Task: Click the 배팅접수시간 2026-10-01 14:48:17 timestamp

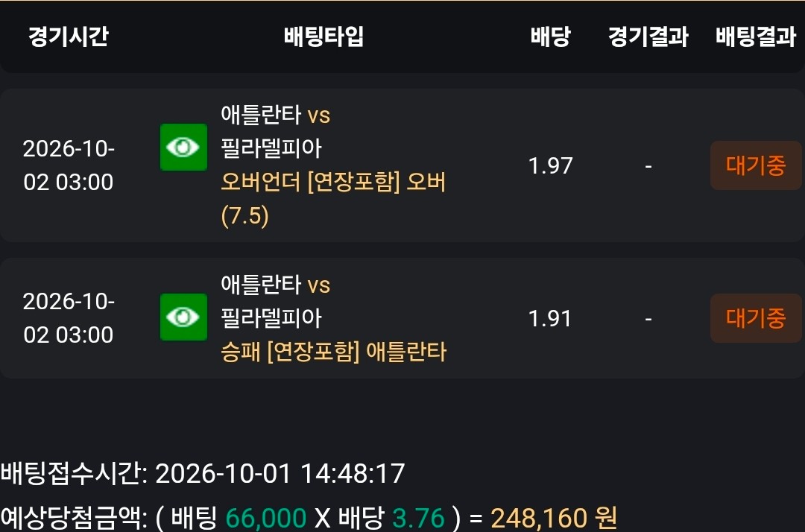Action: (x=203, y=473)
